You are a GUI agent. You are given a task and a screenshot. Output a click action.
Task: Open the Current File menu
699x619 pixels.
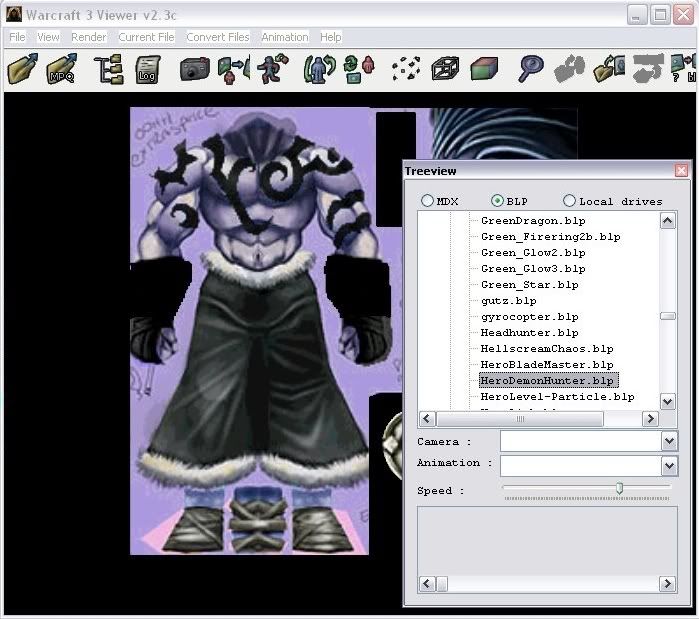(146, 37)
